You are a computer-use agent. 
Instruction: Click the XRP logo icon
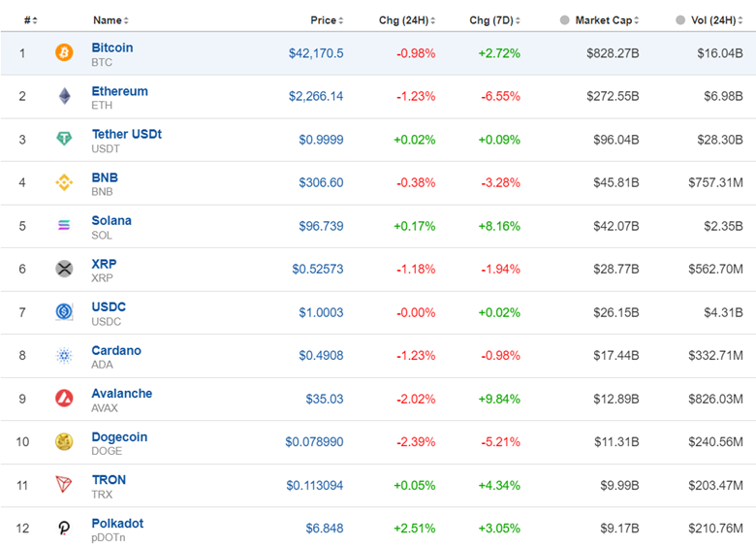(x=64, y=269)
